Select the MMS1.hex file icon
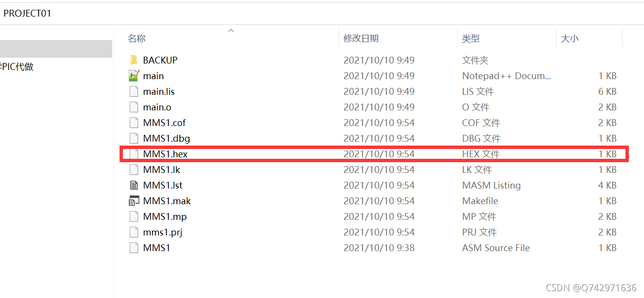The height and width of the screenshot is (298, 644). (134, 154)
